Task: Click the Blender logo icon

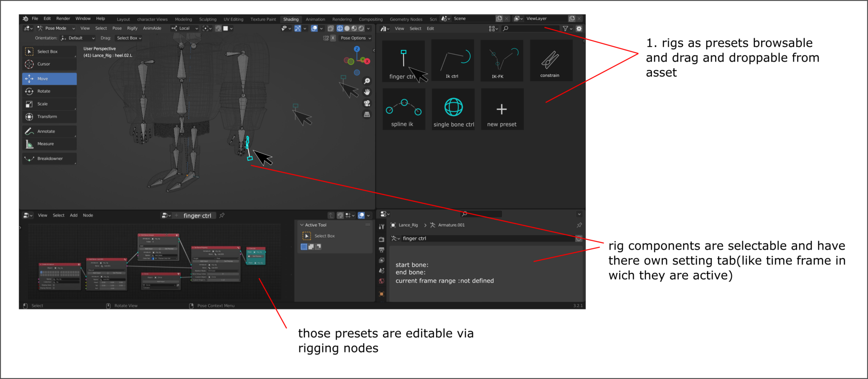Action: click(x=25, y=19)
